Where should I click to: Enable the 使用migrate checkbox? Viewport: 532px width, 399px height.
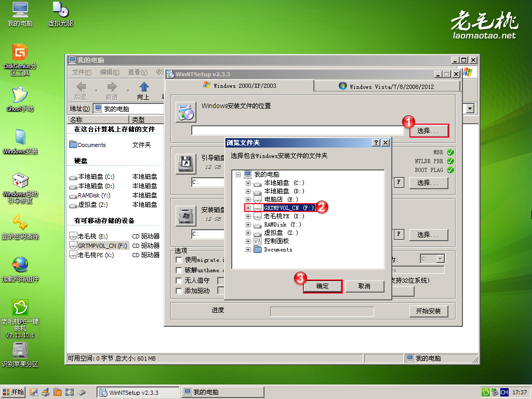pos(179,260)
